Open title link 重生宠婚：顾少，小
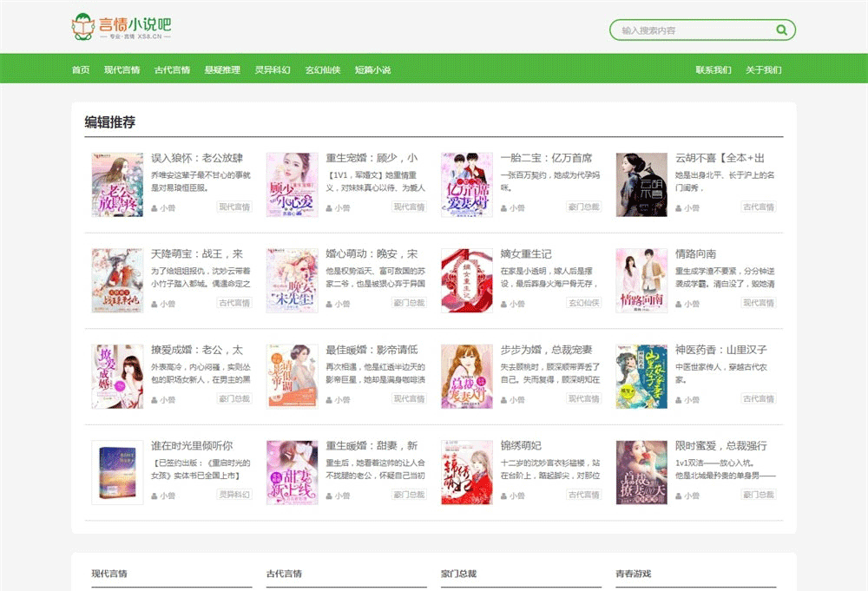The height and width of the screenshot is (591, 868). pos(372,158)
